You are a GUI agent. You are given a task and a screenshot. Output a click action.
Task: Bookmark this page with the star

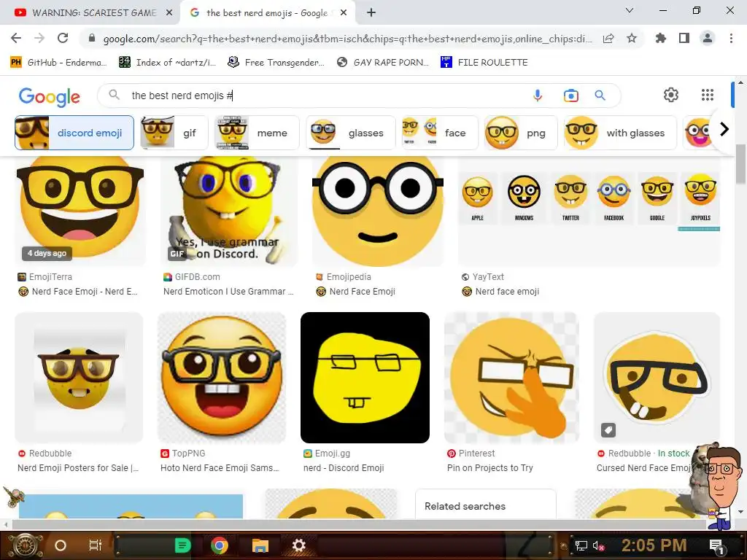tap(632, 38)
